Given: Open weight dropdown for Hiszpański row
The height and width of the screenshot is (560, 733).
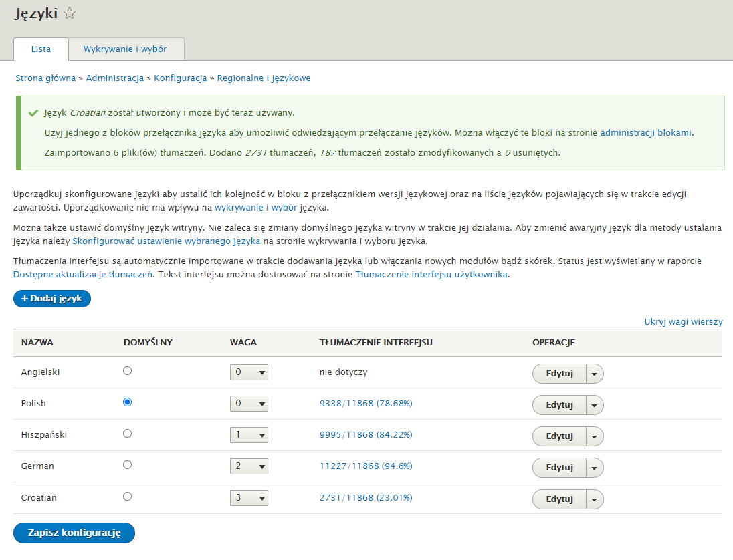Looking at the screenshot, I should point(249,435).
